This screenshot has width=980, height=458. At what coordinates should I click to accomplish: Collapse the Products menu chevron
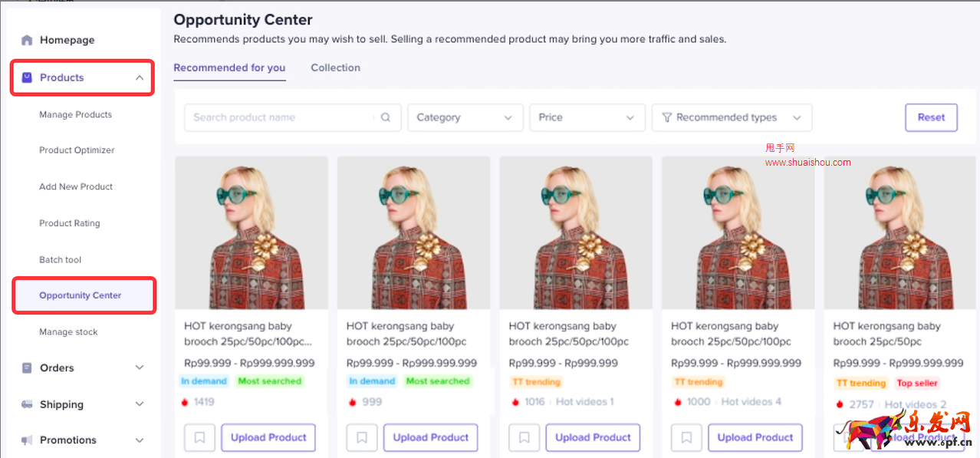139,77
